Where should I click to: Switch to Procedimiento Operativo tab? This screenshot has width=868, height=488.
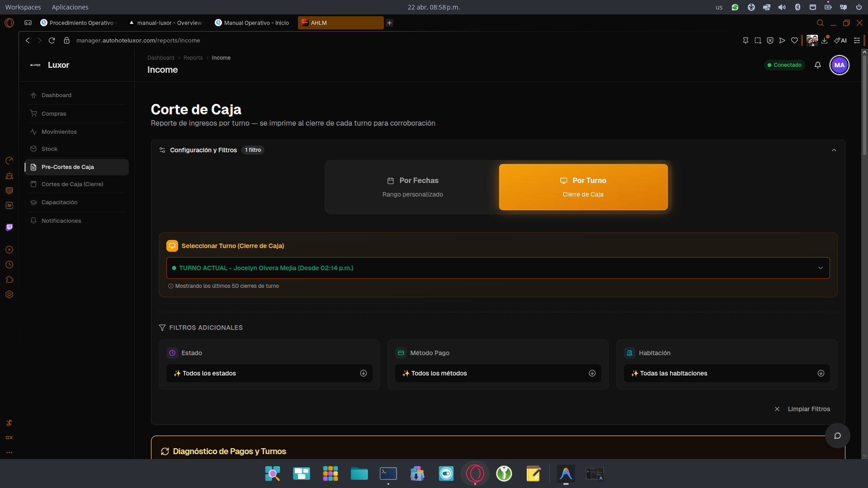[x=80, y=23]
